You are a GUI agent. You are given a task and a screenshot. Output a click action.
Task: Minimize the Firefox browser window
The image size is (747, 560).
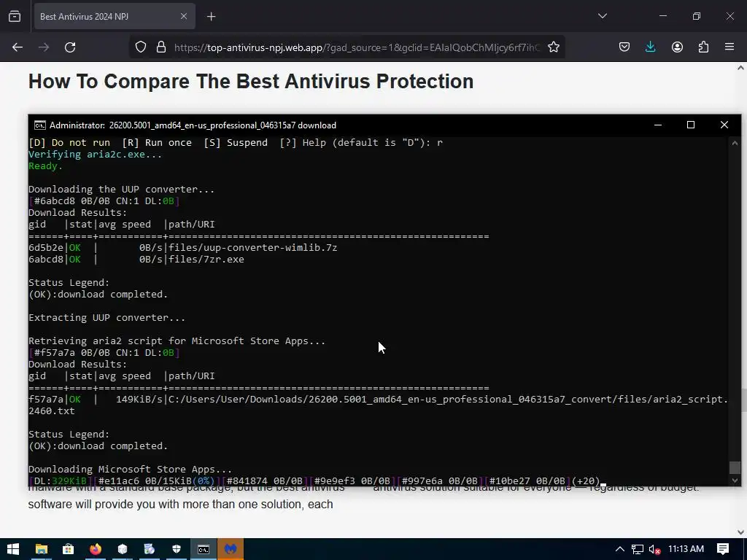pyautogui.click(x=662, y=16)
